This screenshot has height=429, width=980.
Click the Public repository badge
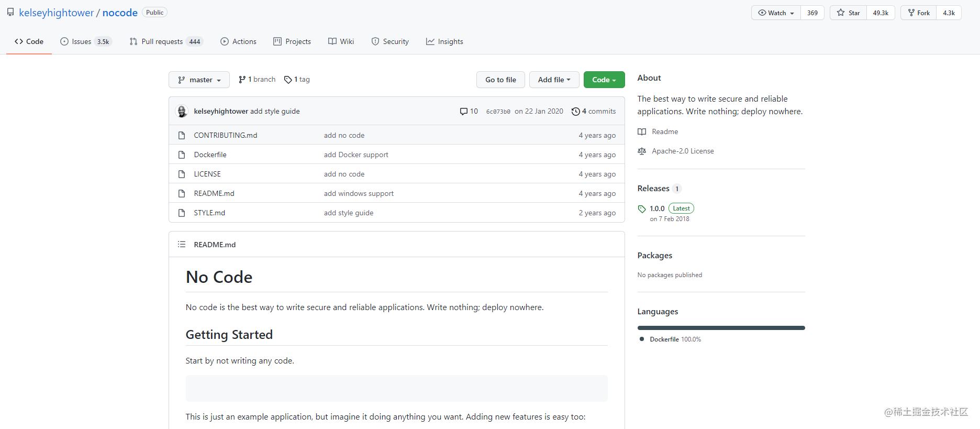(154, 13)
